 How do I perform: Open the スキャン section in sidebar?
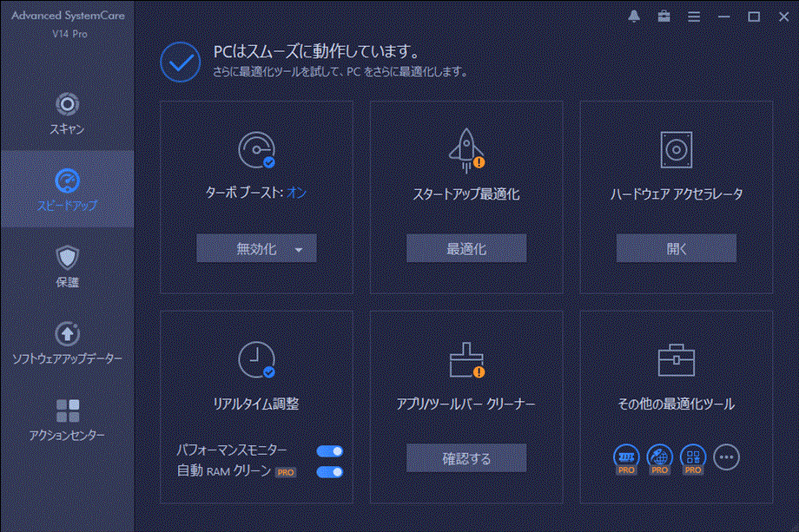[67, 114]
